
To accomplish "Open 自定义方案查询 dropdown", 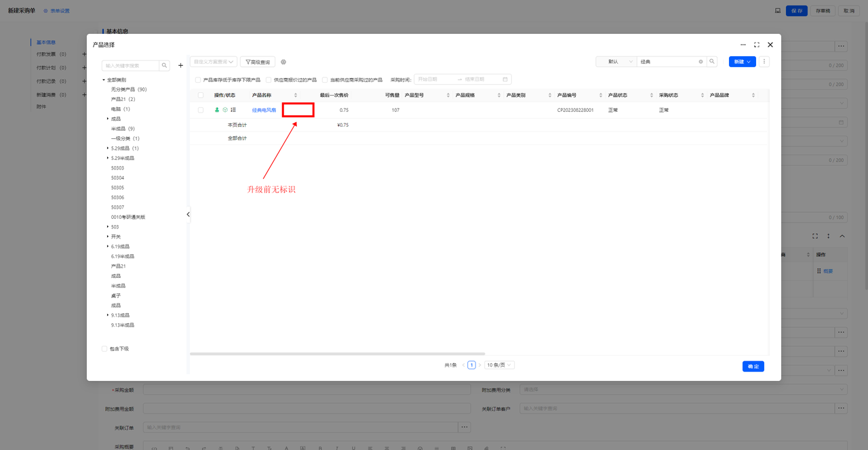I will point(214,62).
